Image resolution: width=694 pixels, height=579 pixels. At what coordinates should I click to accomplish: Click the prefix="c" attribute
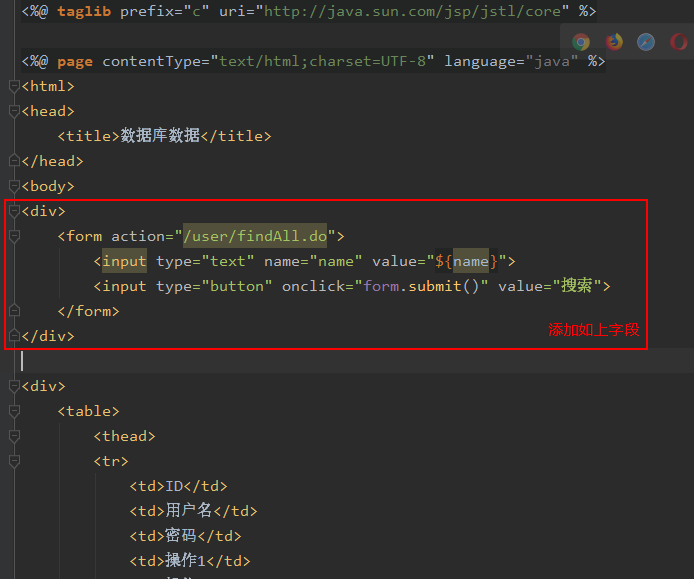pyautogui.click(x=164, y=11)
